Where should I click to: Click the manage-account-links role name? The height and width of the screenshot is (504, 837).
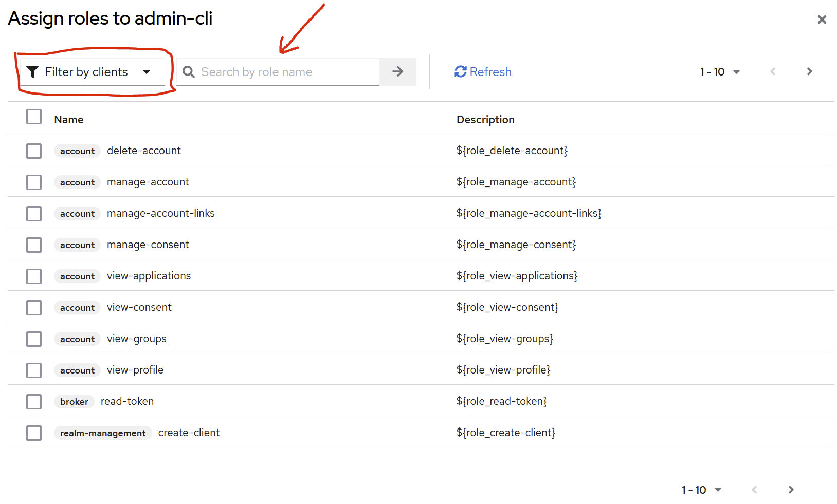point(160,213)
